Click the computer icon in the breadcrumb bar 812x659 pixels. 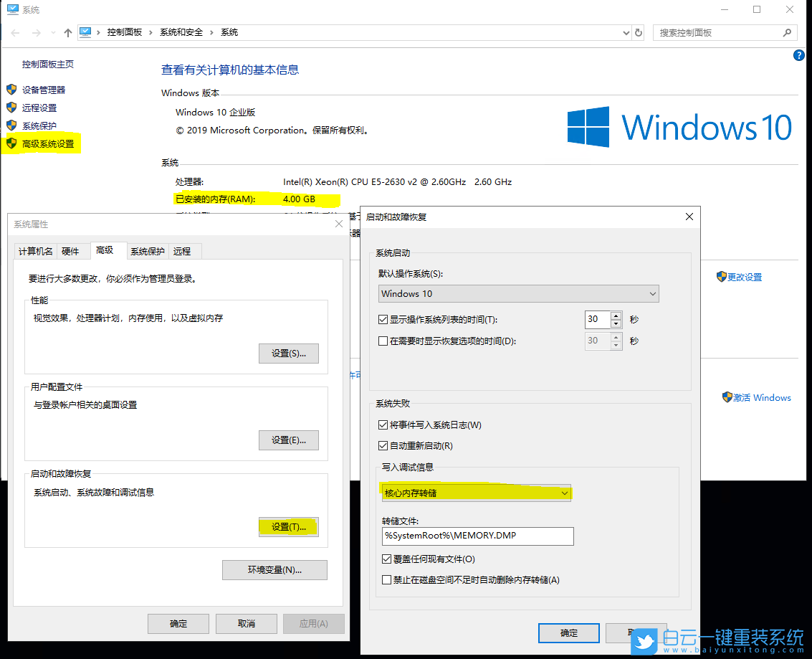(87, 32)
